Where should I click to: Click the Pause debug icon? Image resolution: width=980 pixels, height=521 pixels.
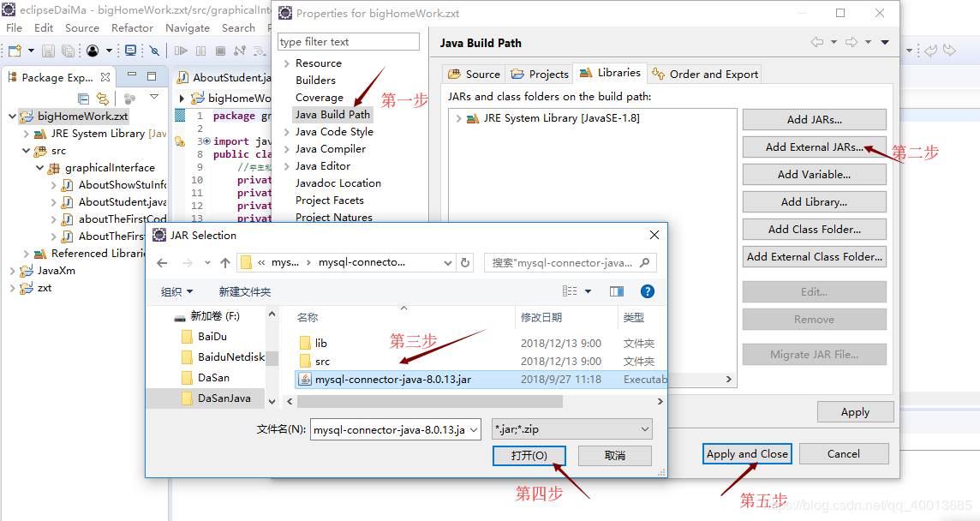pos(200,50)
